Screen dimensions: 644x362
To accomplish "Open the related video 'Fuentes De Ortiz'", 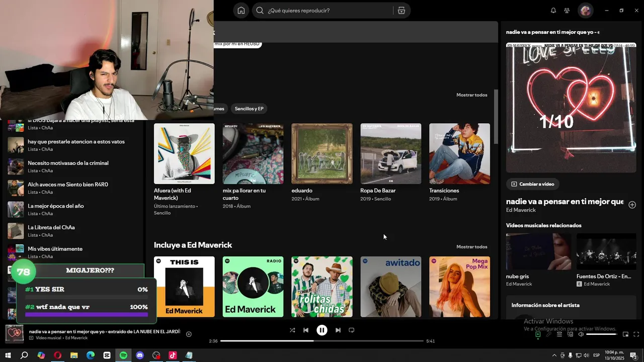I will (x=606, y=251).
